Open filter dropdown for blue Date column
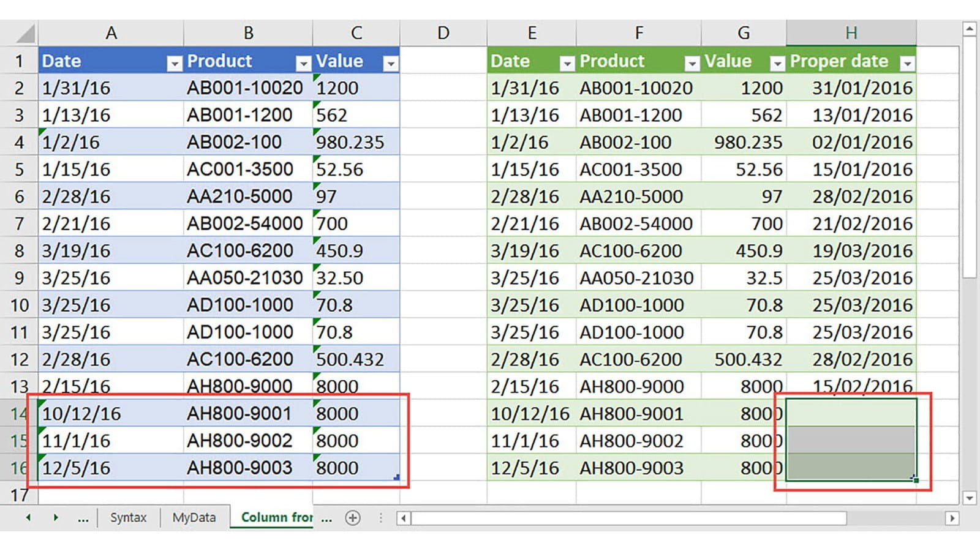The image size is (980, 551). click(x=175, y=63)
